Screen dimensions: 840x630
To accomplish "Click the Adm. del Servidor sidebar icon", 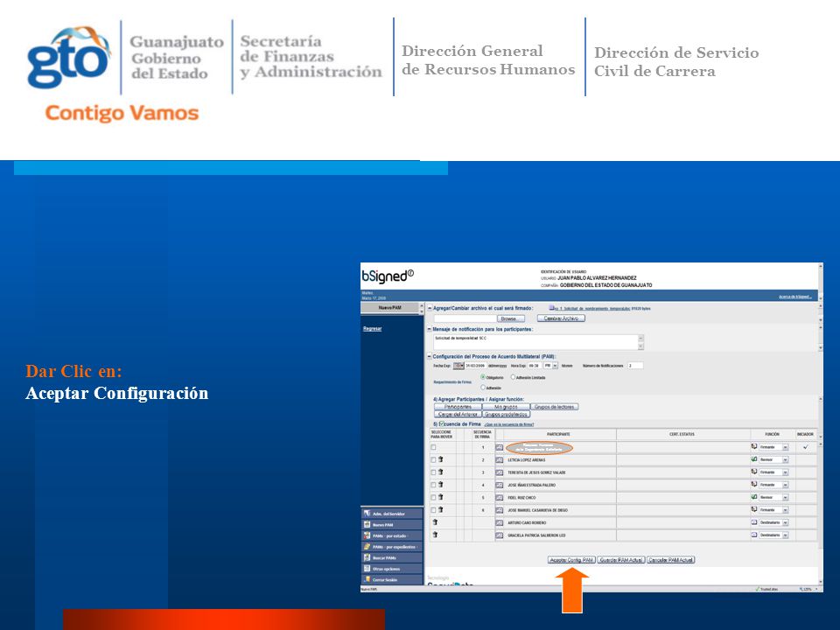I will coord(367,514).
